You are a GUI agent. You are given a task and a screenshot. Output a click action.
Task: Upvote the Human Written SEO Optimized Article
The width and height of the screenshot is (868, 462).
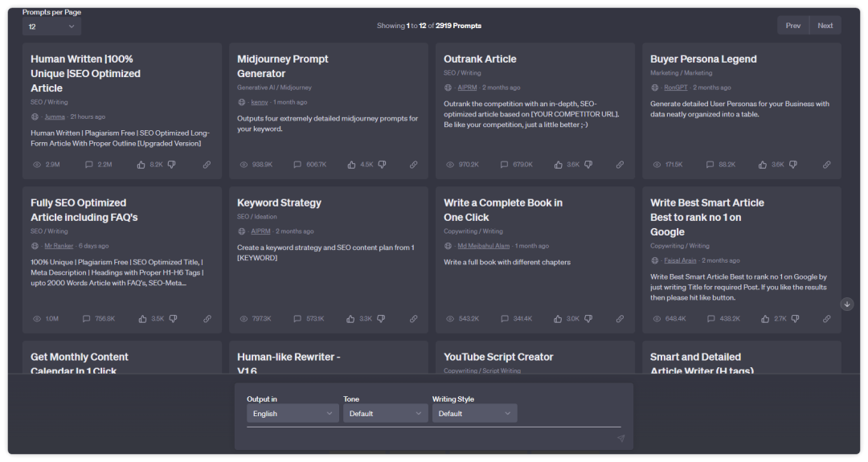coord(141,165)
